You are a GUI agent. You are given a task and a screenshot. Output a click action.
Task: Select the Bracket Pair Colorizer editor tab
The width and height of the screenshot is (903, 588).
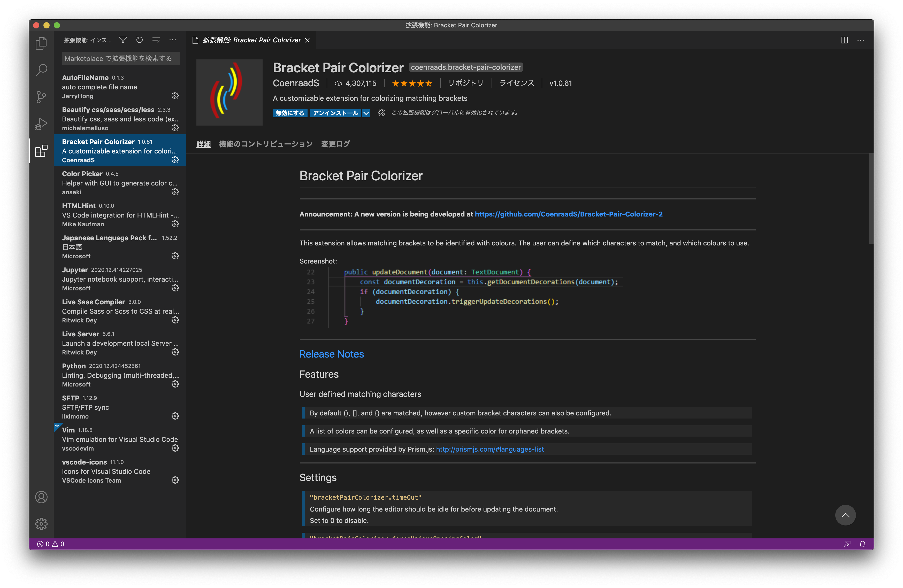click(x=251, y=40)
